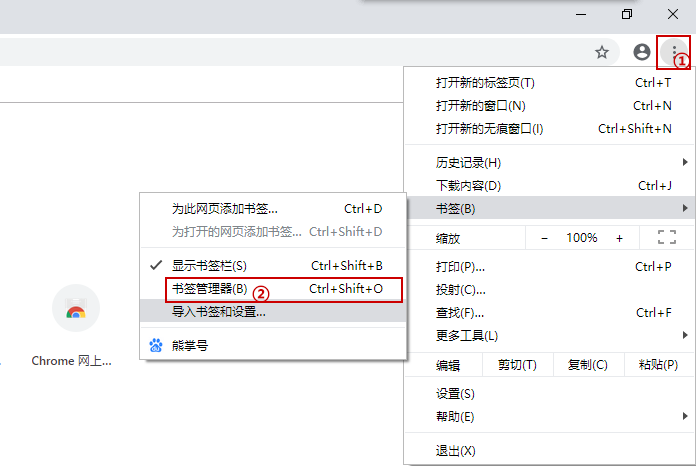The width and height of the screenshot is (696, 466).
Task: Click the three-dot Chrome menu icon
Action: (676, 52)
